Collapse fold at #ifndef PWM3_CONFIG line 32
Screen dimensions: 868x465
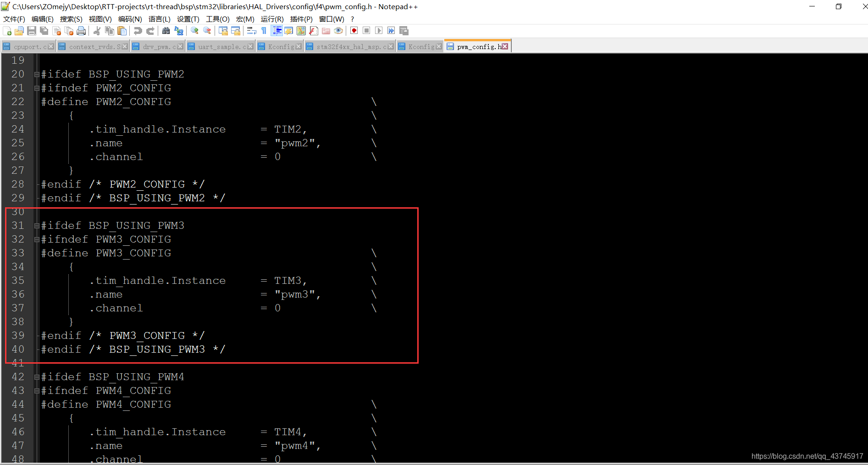pos(37,239)
